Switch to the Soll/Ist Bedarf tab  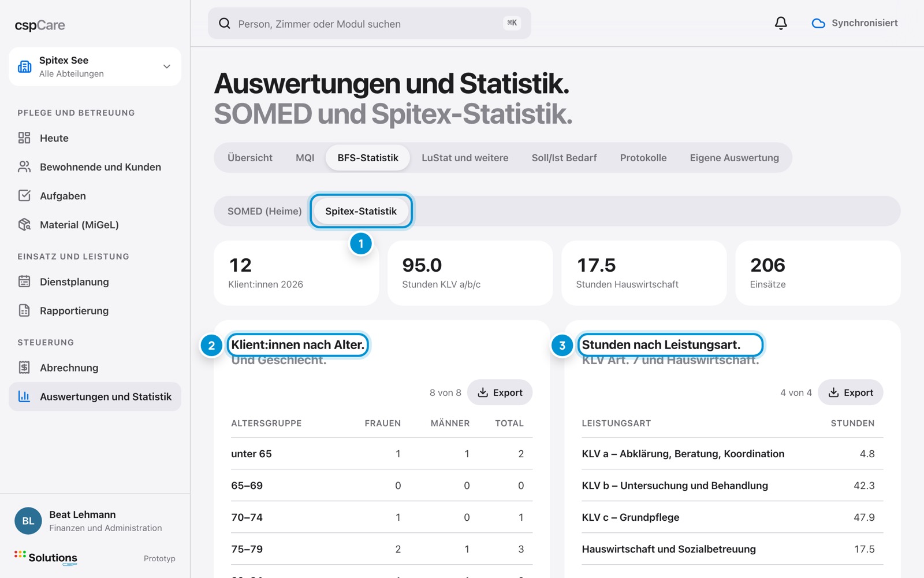click(564, 158)
